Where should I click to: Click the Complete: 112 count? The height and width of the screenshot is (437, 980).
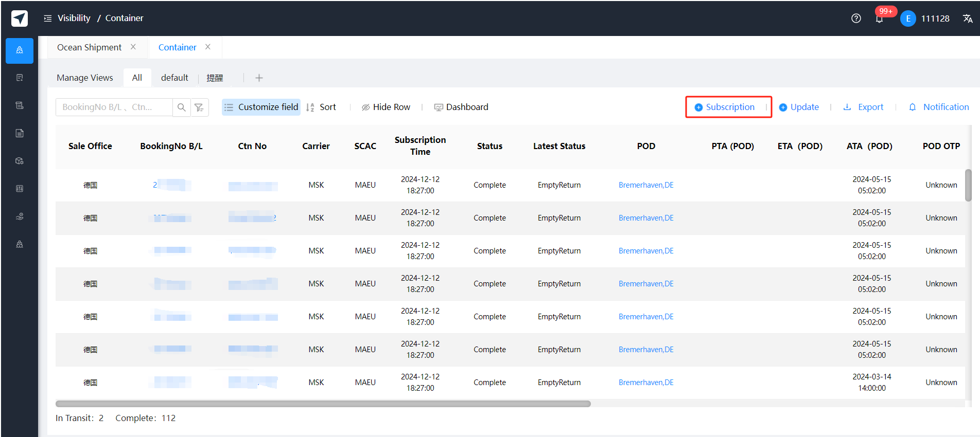point(146,418)
